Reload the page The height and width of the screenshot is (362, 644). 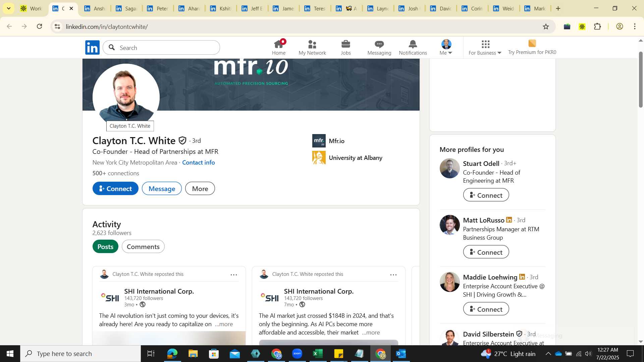coord(40,26)
